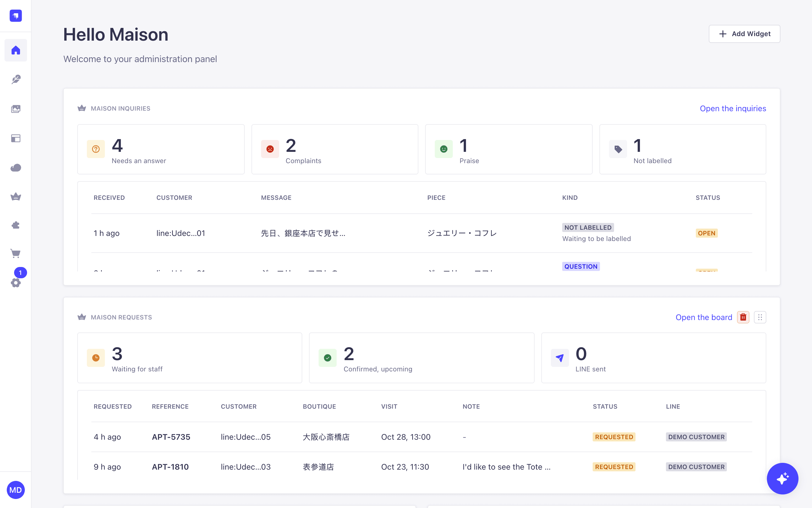Image resolution: width=812 pixels, height=508 pixels.
Task: Click the Confirmed upcoming checkmark icon
Action: click(328, 358)
